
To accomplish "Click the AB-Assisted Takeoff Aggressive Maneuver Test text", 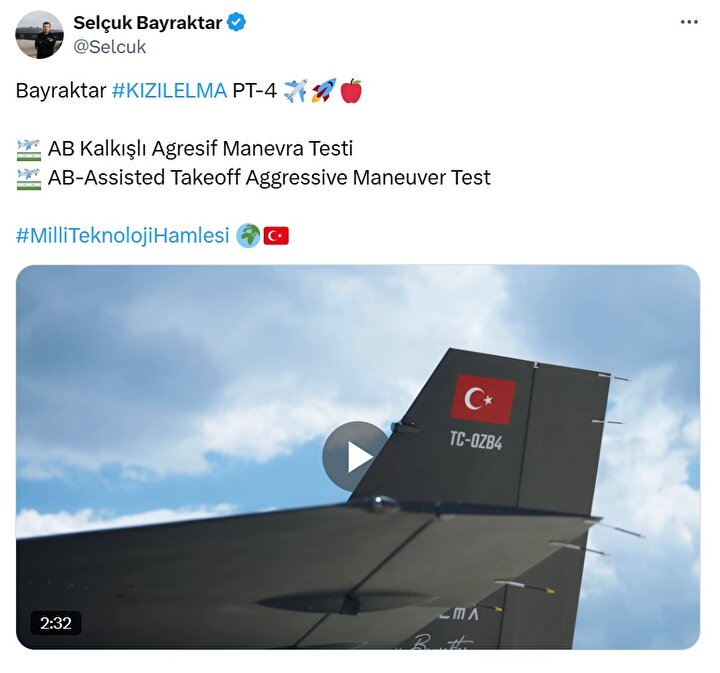I will (269, 178).
